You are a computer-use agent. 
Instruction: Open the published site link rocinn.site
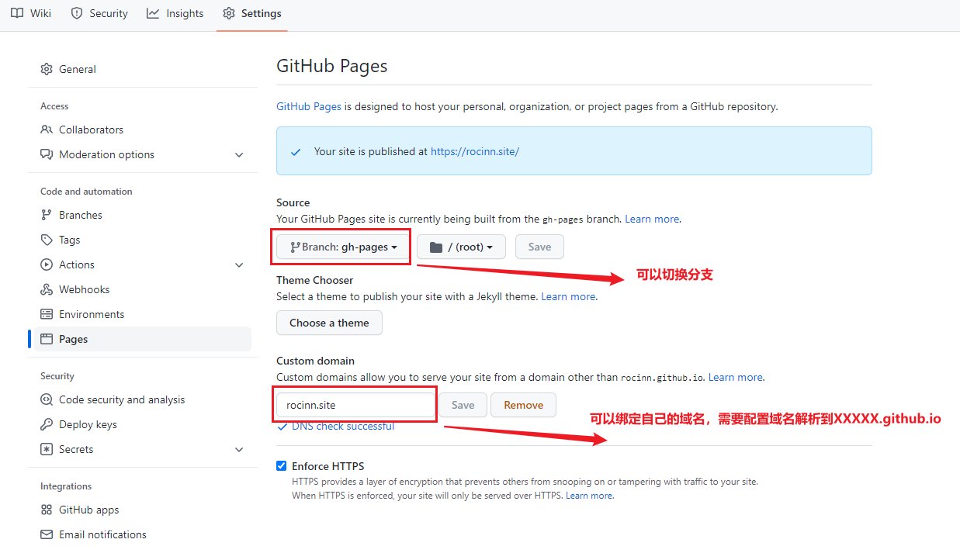pos(474,151)
